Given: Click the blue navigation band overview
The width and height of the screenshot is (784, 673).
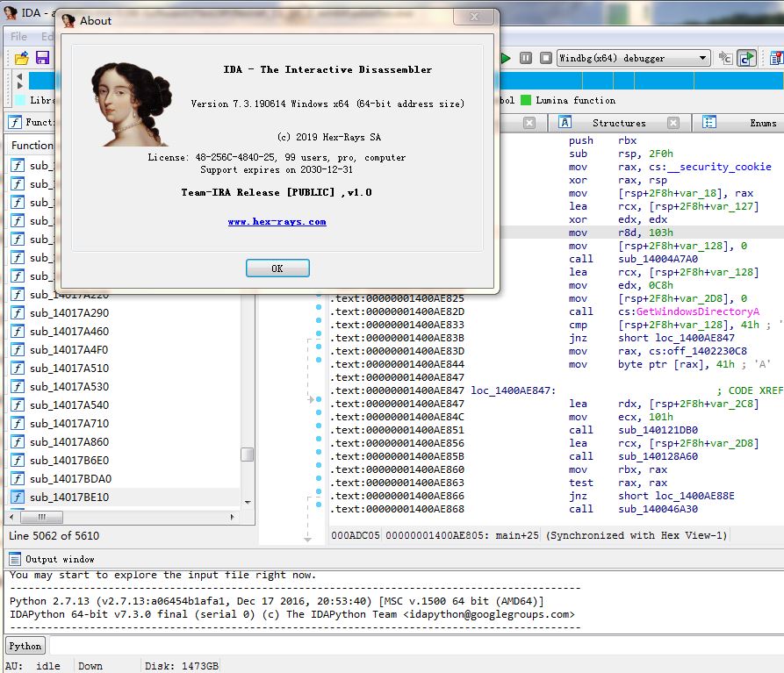Looking at the screenshot, I should click(642, 81).
